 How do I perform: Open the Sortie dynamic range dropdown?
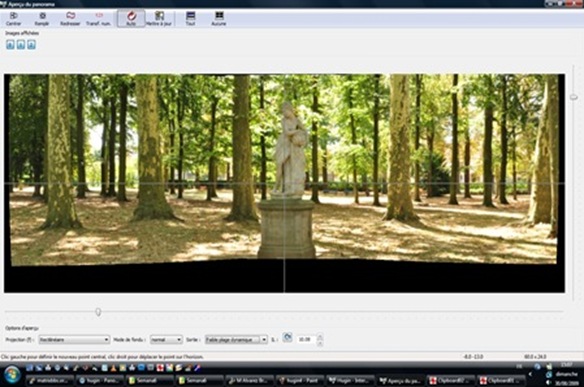coord(236,339)
